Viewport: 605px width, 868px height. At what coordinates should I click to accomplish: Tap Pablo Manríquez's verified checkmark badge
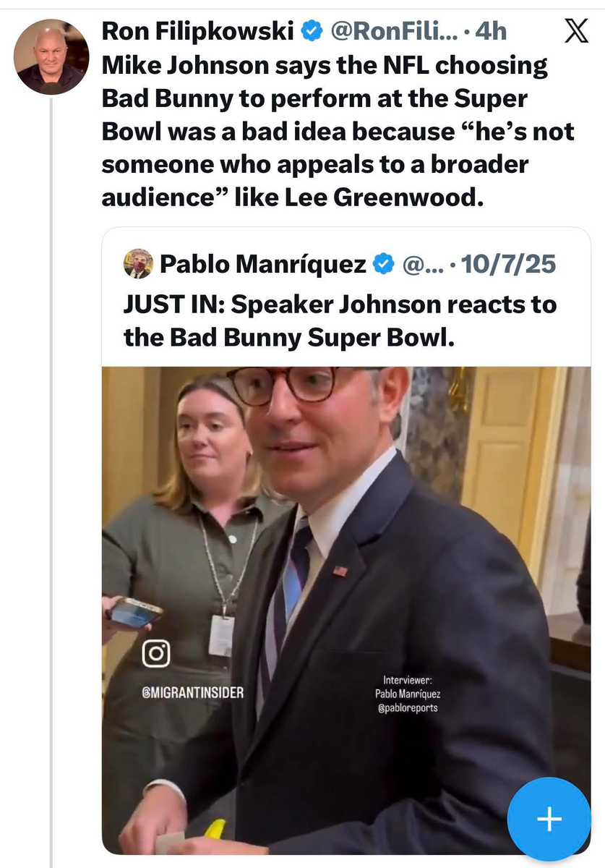coord(383,265)
